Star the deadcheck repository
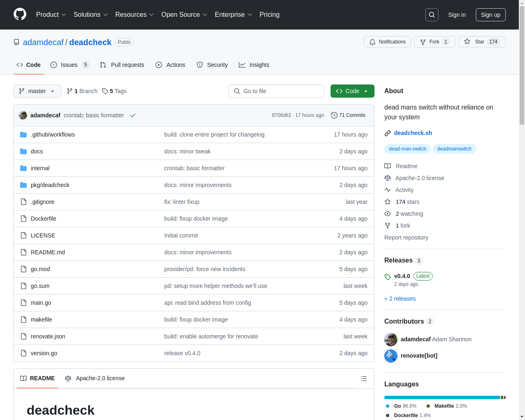The width and height of the screenshot is (525, 420). click(x=482, y=42)
